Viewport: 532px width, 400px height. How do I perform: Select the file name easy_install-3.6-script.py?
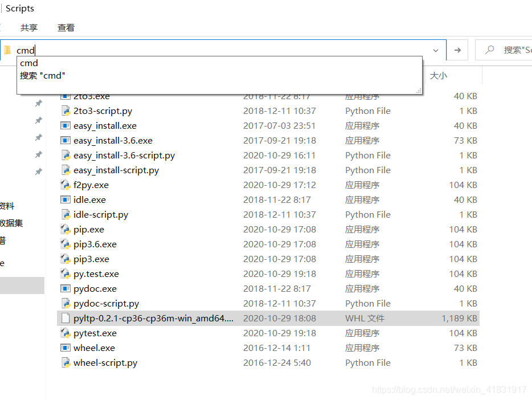[124, 156]
